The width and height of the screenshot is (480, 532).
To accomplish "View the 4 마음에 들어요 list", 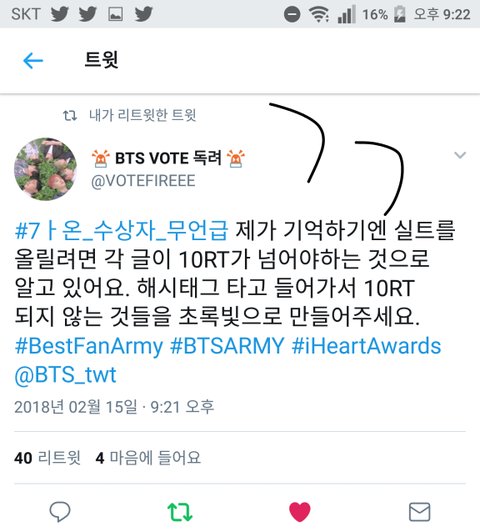I will pyautogui.click(x=148, y=458).
